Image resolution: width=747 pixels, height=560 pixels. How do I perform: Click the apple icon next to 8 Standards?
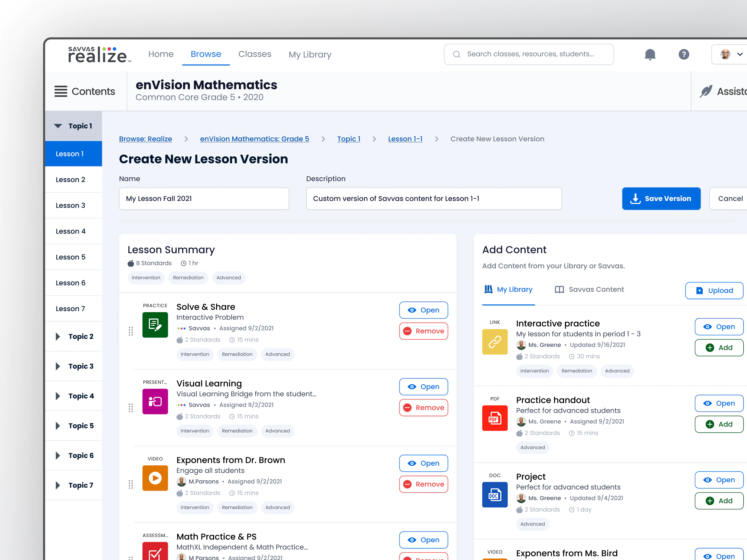coord(131,263)
